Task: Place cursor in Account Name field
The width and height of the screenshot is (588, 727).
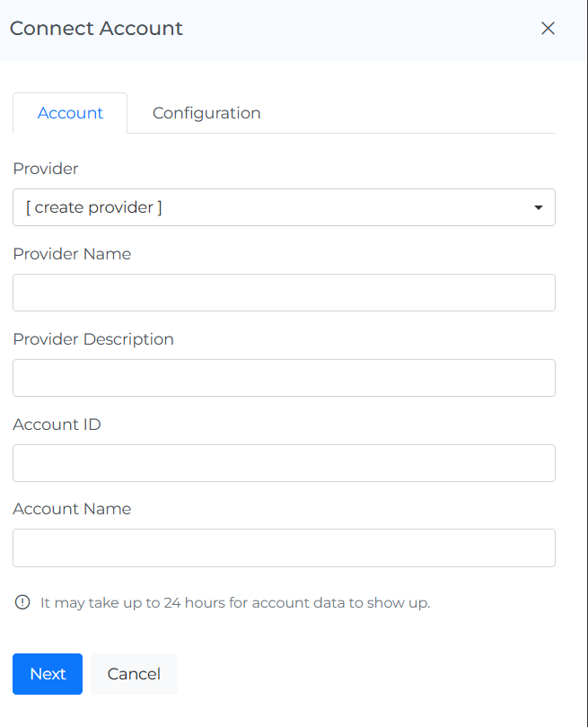Action: click(x=284, y=547)
